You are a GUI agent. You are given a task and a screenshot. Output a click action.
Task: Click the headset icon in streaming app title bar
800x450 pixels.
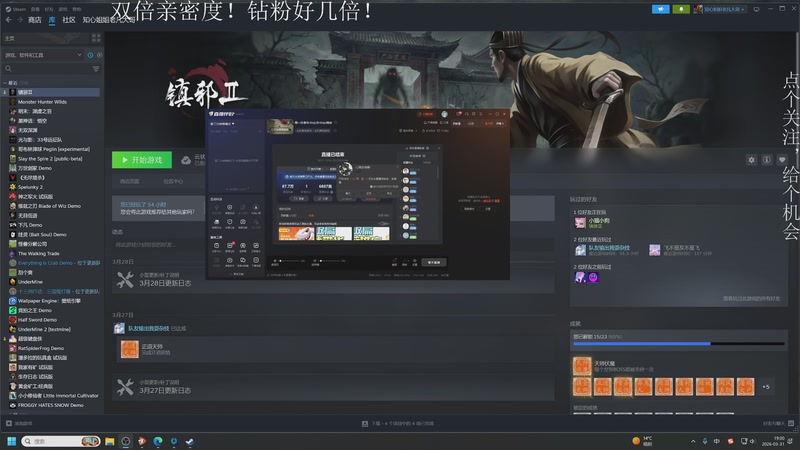click(466, 114)
